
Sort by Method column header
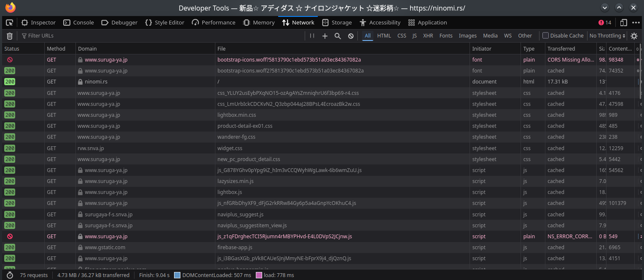(x=60, y=49)
